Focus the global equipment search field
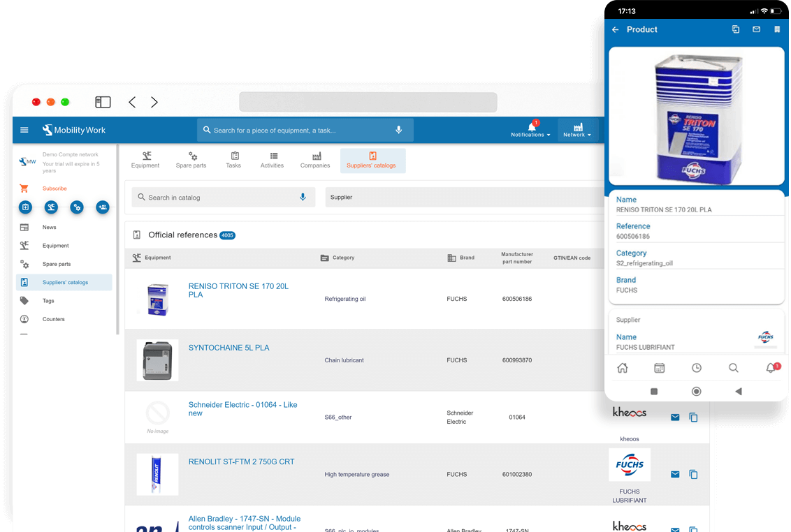The image size is (791, 532). pos(305,130)
